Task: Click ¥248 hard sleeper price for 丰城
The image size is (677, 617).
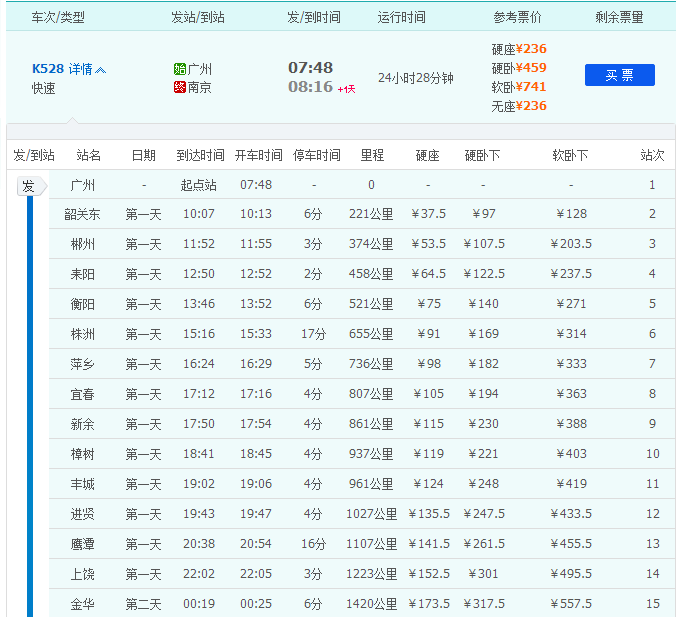Action: coord(484,484)
